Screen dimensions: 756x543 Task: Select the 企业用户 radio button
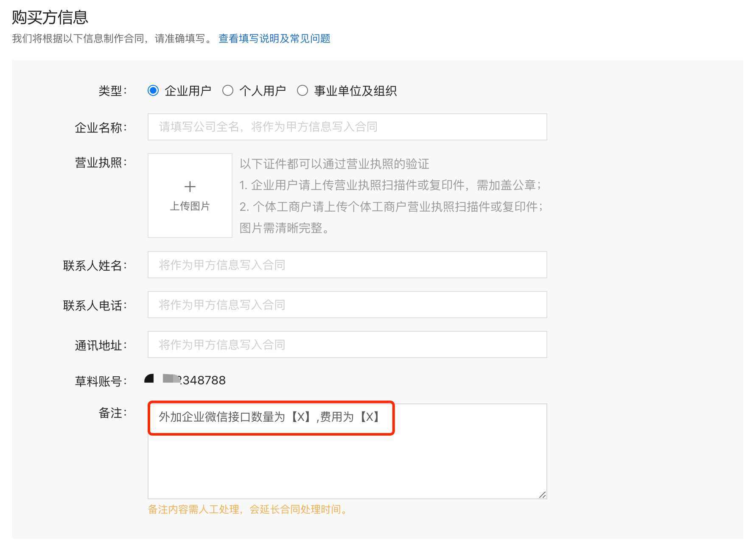pos(154,90)
